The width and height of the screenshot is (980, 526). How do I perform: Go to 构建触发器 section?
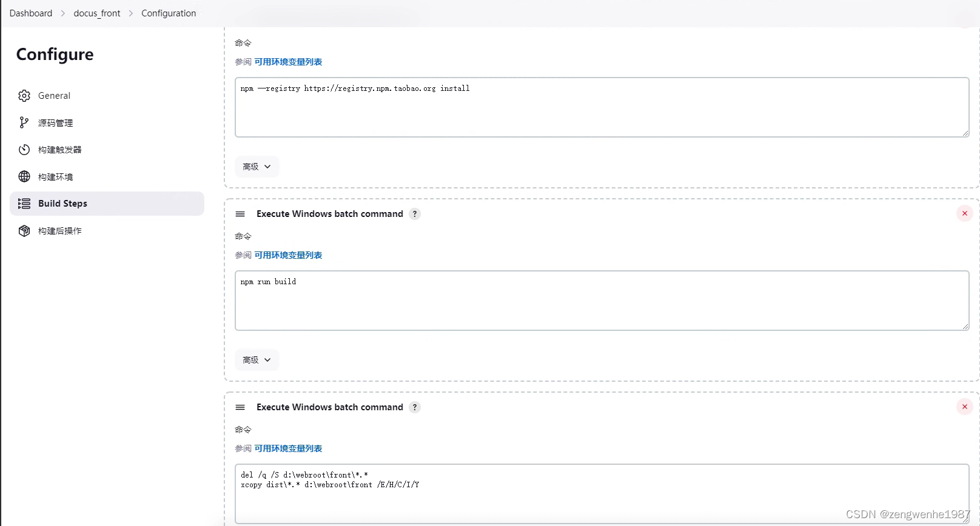point(107,150)
